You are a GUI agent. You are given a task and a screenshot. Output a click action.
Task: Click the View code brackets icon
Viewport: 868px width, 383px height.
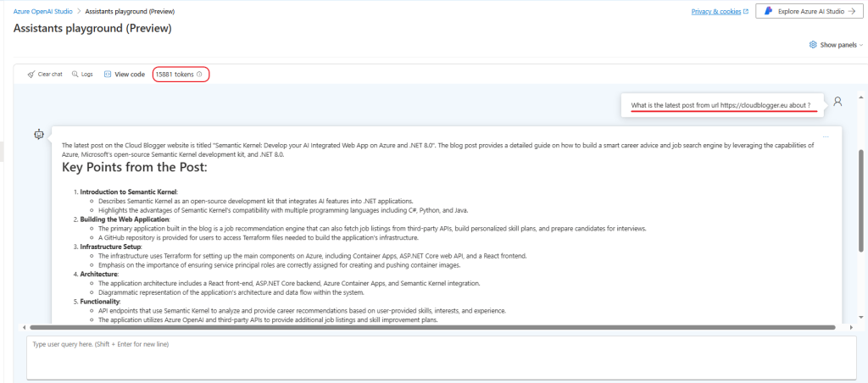[108, 75]
